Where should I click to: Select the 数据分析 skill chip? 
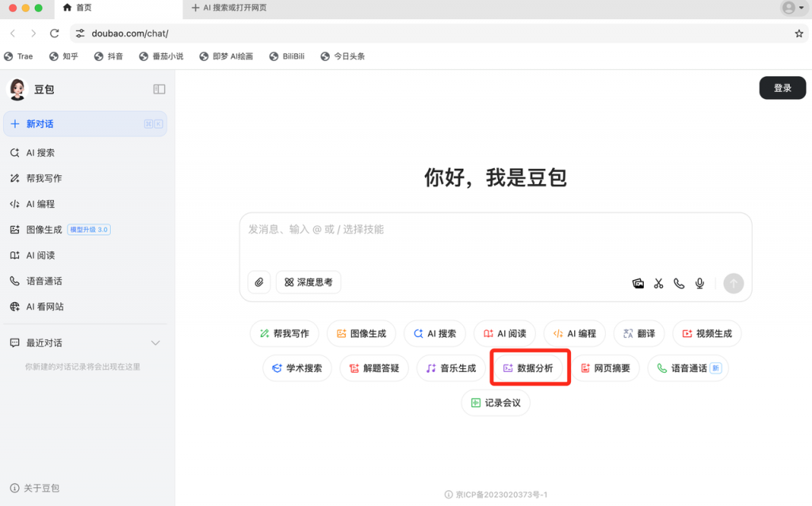(529, 368)
